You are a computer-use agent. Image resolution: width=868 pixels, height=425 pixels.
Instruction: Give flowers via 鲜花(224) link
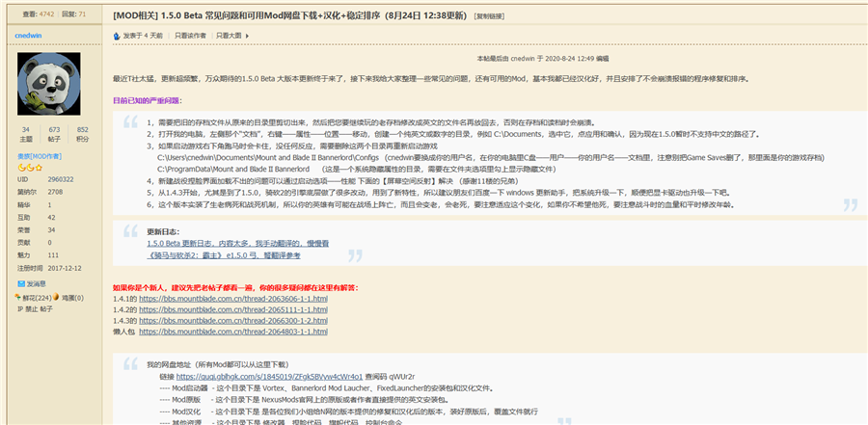click(37, 298)
